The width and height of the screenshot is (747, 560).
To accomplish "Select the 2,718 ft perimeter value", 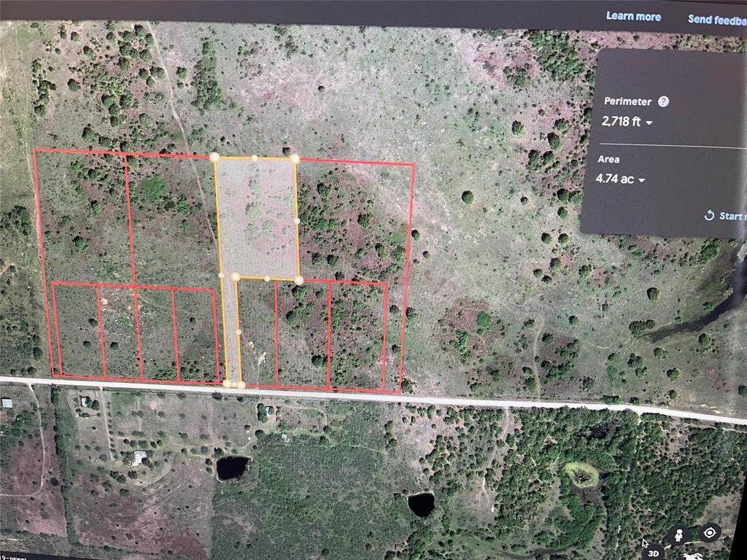I will click(621, 122).
